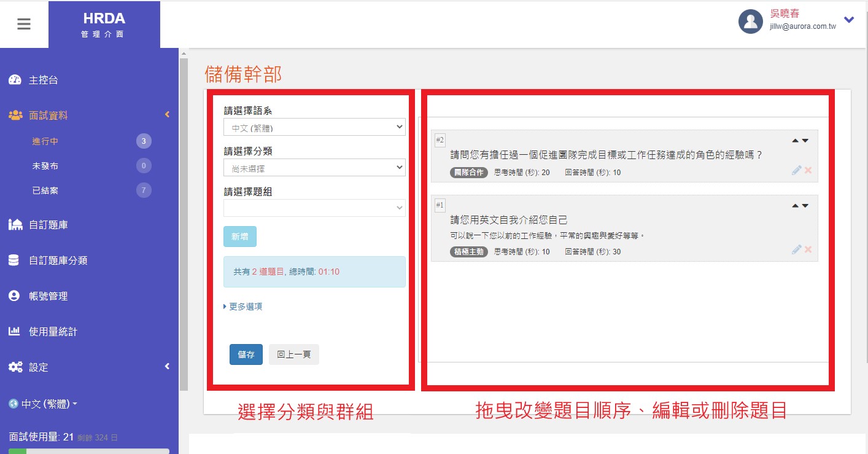
Task: Move question #2 up with the arrow
Action: pyautogui.click(x=796, y=141)
